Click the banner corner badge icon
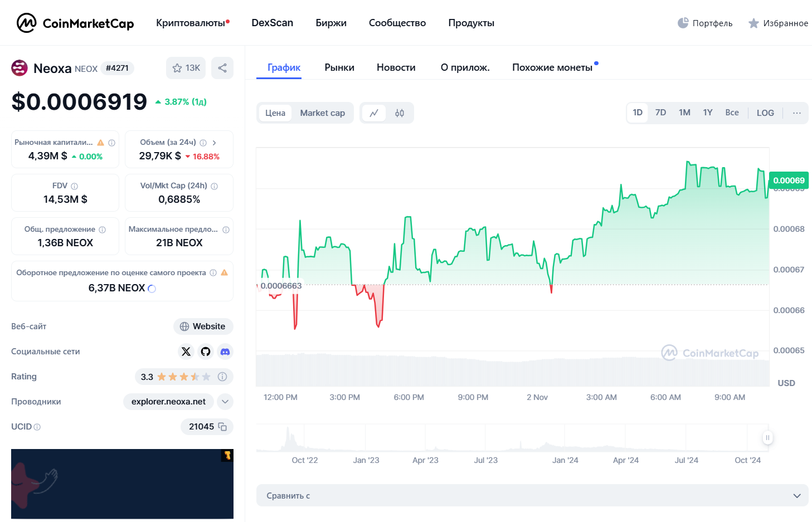 pyautogui.click(x=227, y=455)
